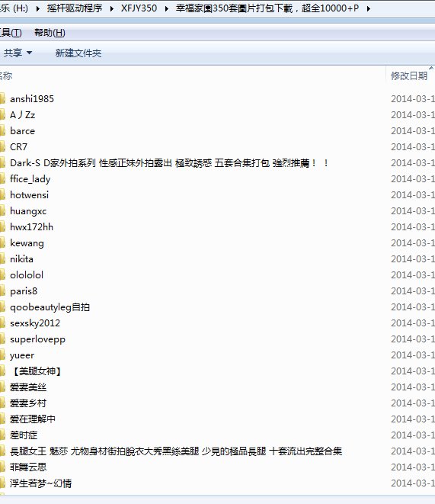Navigate to XFJY350 in address bar
This screenshot has width=435, height=504.
click(x=139, y=8)
